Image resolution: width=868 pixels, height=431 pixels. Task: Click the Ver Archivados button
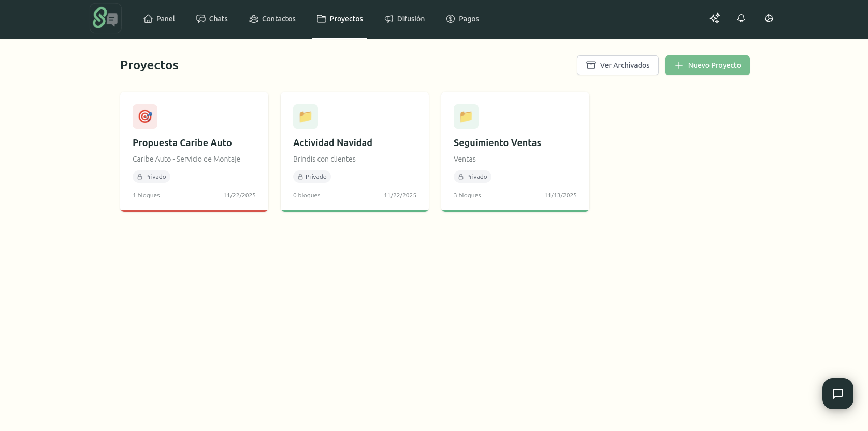click(x=617, y=65)
